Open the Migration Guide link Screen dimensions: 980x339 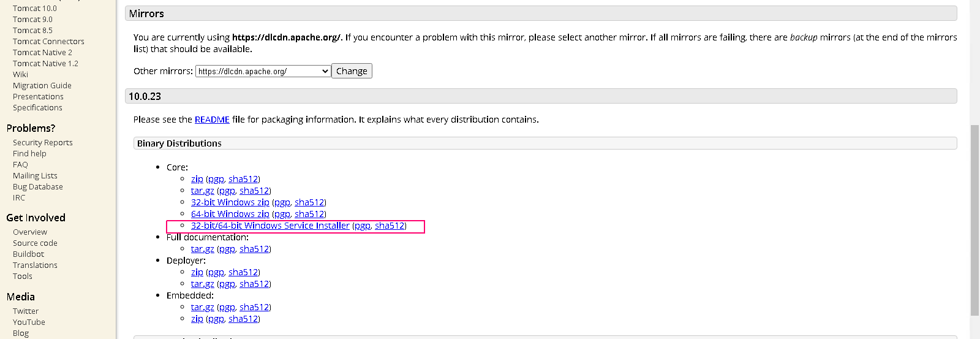[x=42, y=86]
